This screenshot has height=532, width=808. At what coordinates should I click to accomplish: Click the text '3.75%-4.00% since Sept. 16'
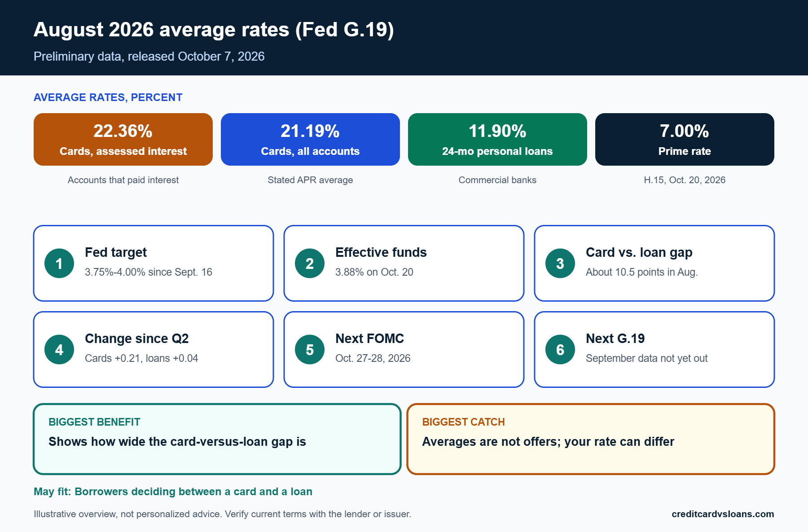click(x=149, y=272)
